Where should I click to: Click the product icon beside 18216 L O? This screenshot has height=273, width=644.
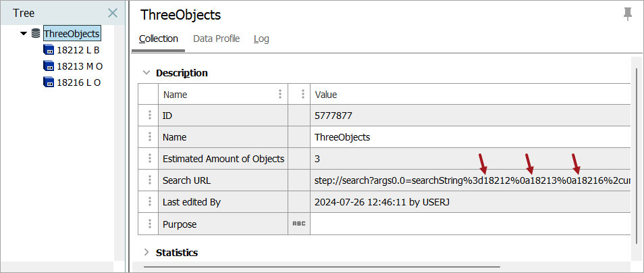click(x=49, y=82)
